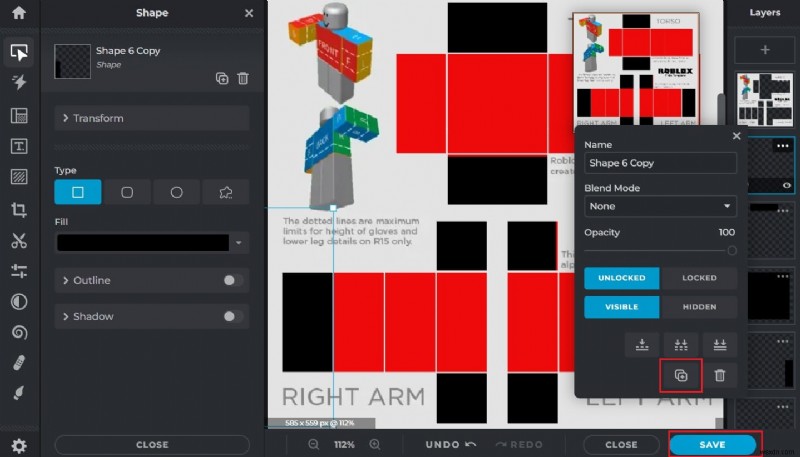Click the navigator preview thumbnail
The width and height of the screenshot is (800, 457).
[x=636, y=69]
